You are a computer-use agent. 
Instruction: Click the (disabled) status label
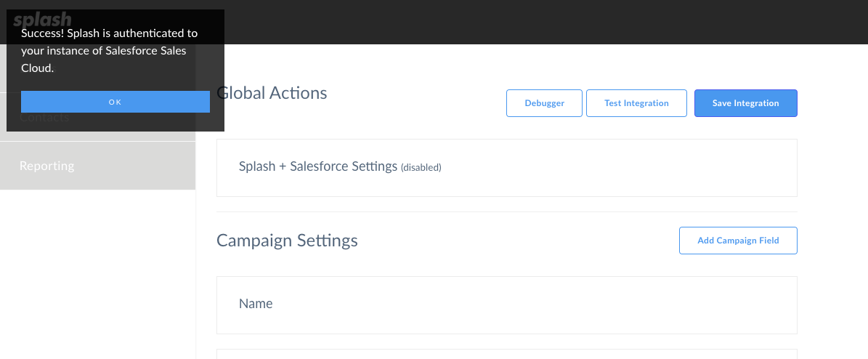tap(421, 167)
